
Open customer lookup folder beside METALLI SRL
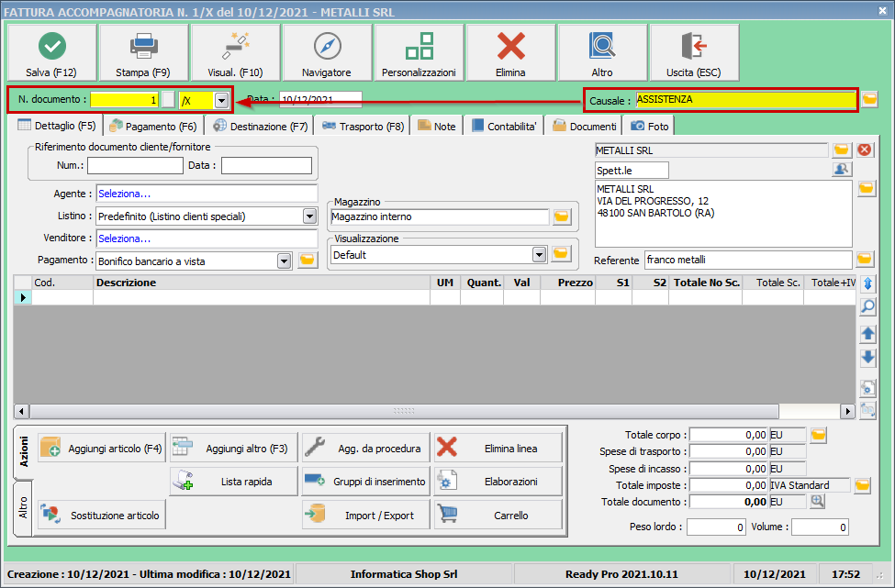tap(842, 150)
